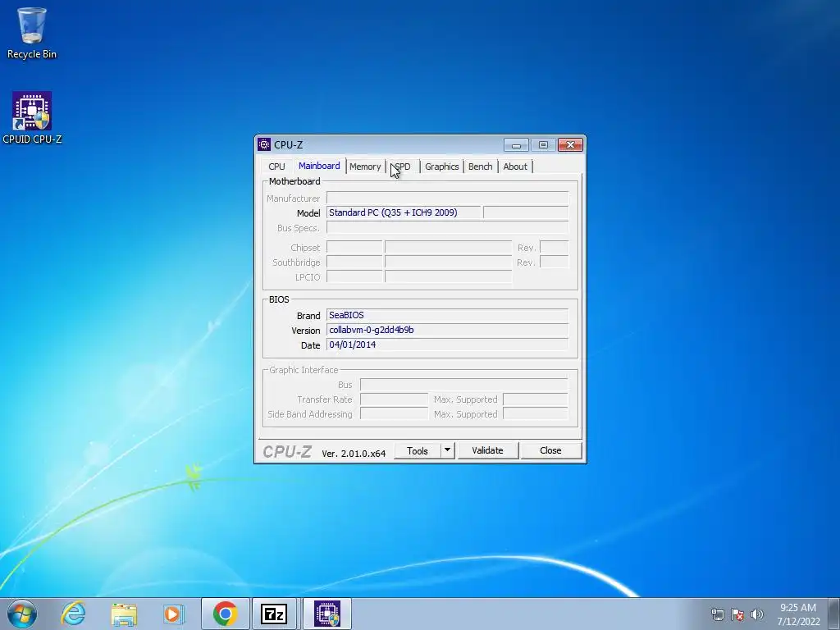Switch to the Graphics tab
The height and width of the screenshot is (630, 840).
[442, 167]
